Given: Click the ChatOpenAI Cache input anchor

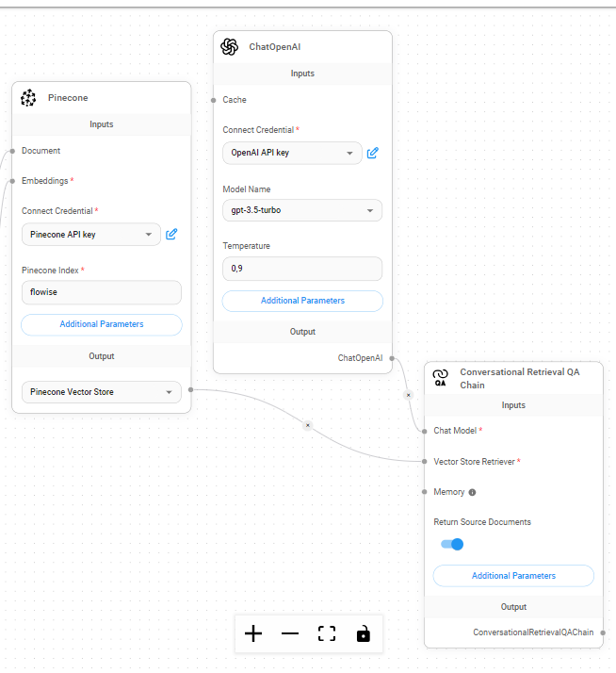Looking at the screenshot, I should coord(213,101).
